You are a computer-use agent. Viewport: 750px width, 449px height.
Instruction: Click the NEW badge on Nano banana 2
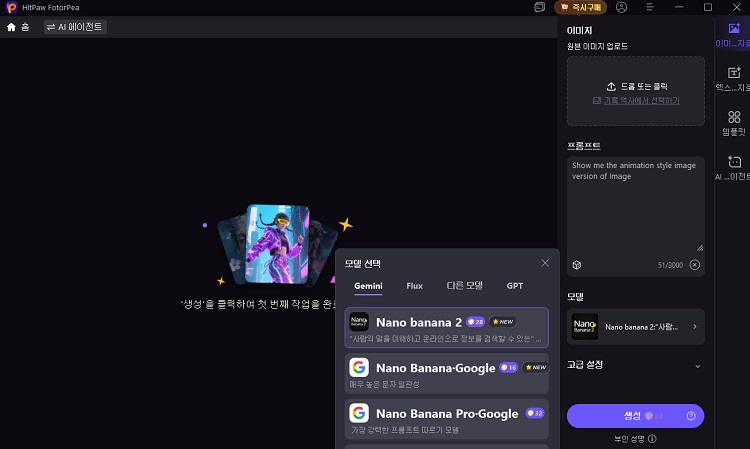(503, 322)
